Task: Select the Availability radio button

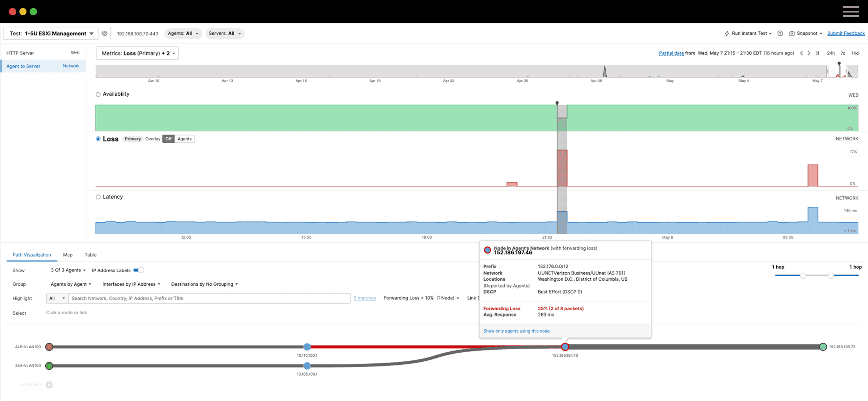Action: pos(98,94)
